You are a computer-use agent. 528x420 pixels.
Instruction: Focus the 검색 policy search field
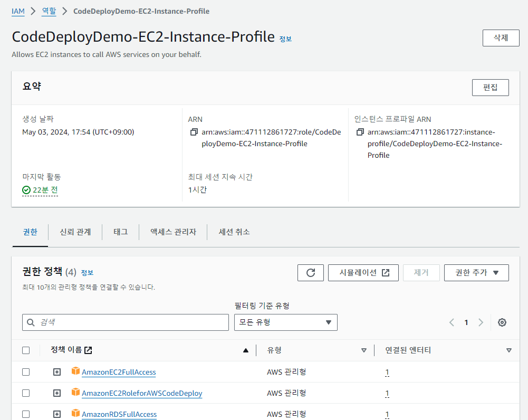click(x=125, y=322)
